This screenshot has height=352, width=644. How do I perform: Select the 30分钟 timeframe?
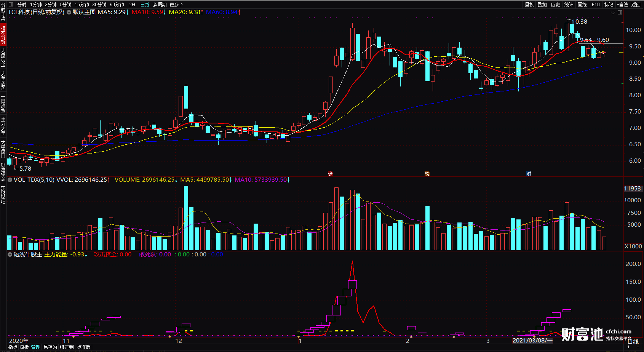99,5
